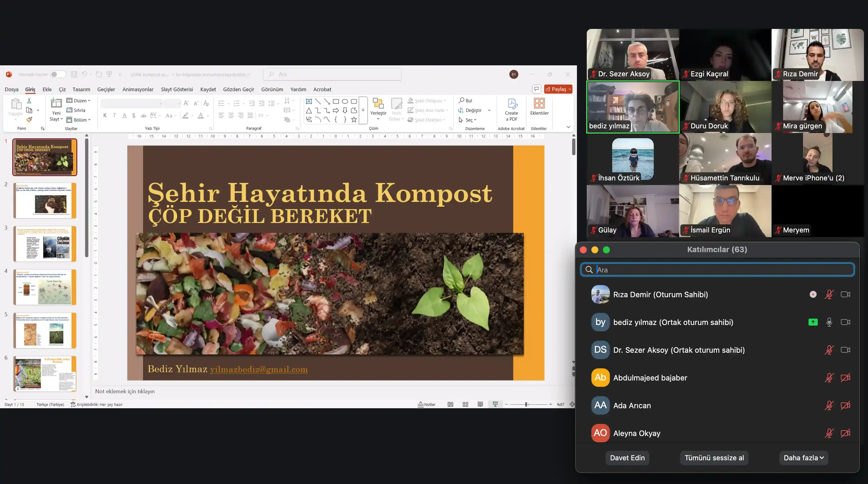Expand the Daha fazla dropdown
The width and height of the screenshot is (868, 484).
(x=803, y=458)
